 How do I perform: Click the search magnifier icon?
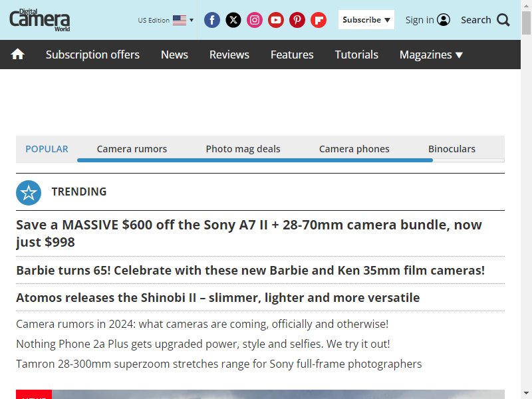click(x=503, y=20)
